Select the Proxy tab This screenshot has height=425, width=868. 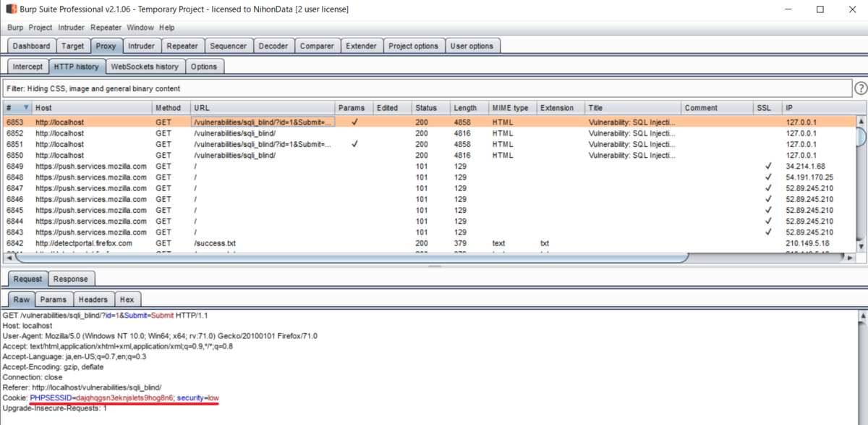[x=106, y=46]
